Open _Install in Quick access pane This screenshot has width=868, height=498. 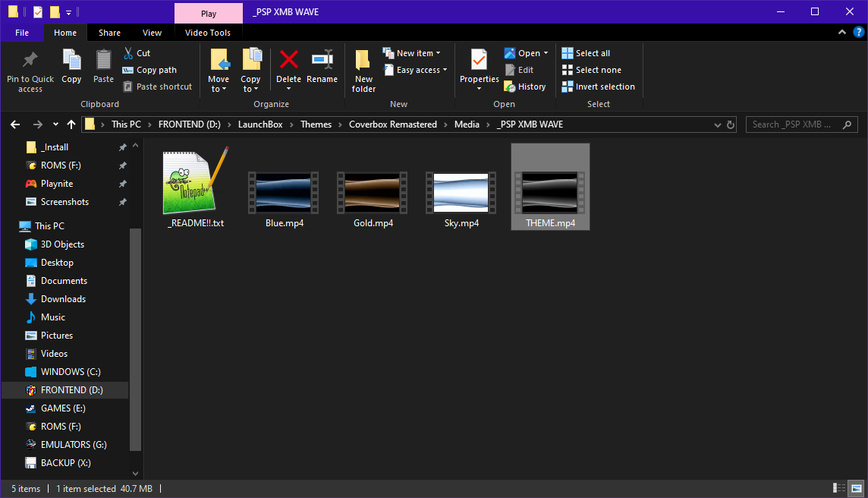tap(55, 147)
